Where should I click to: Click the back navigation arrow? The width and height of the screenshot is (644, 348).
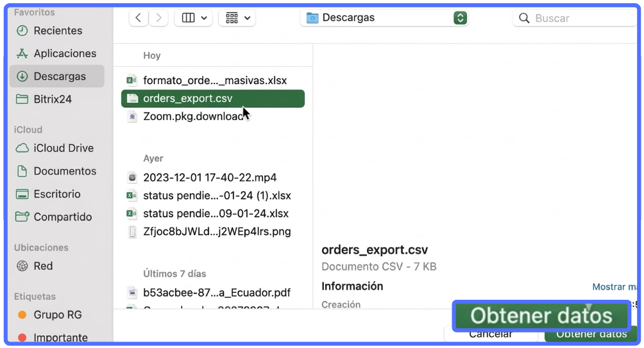pos(139,18)
